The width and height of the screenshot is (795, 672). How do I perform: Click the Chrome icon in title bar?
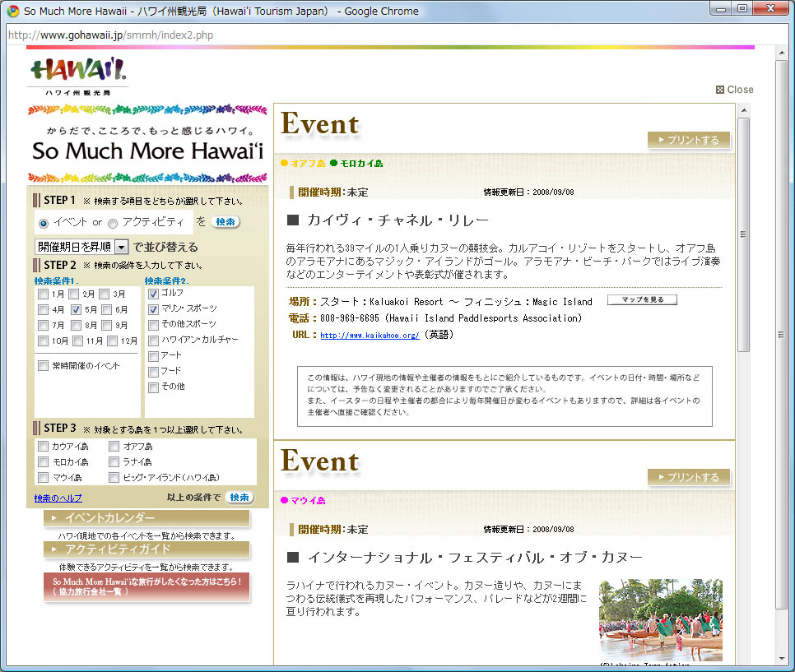point(13,12)
